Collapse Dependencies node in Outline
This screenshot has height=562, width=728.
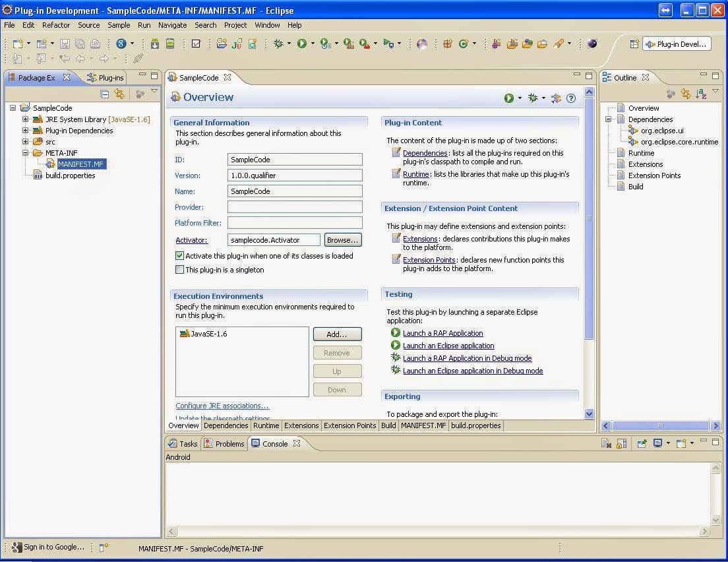tap(608, 119)
